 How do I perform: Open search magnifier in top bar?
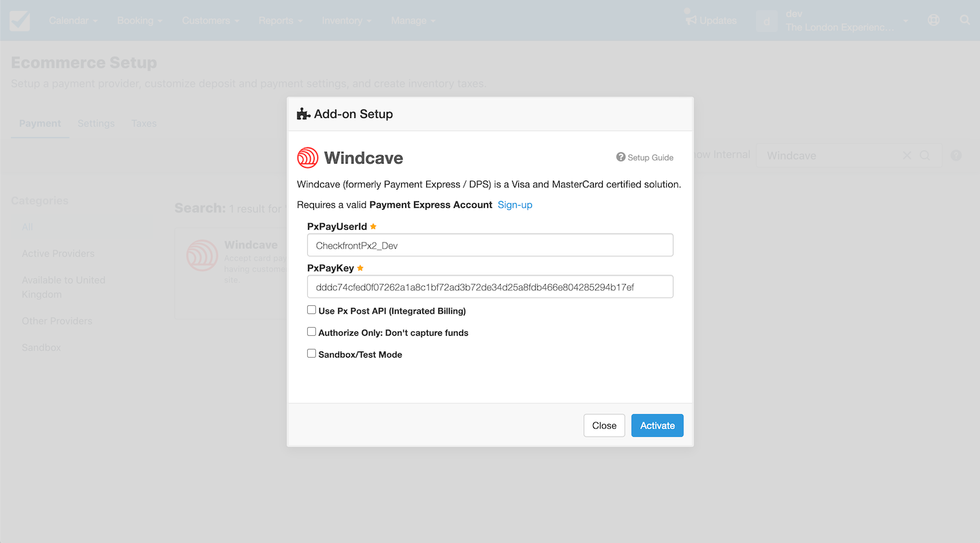(x=965, y=20)
